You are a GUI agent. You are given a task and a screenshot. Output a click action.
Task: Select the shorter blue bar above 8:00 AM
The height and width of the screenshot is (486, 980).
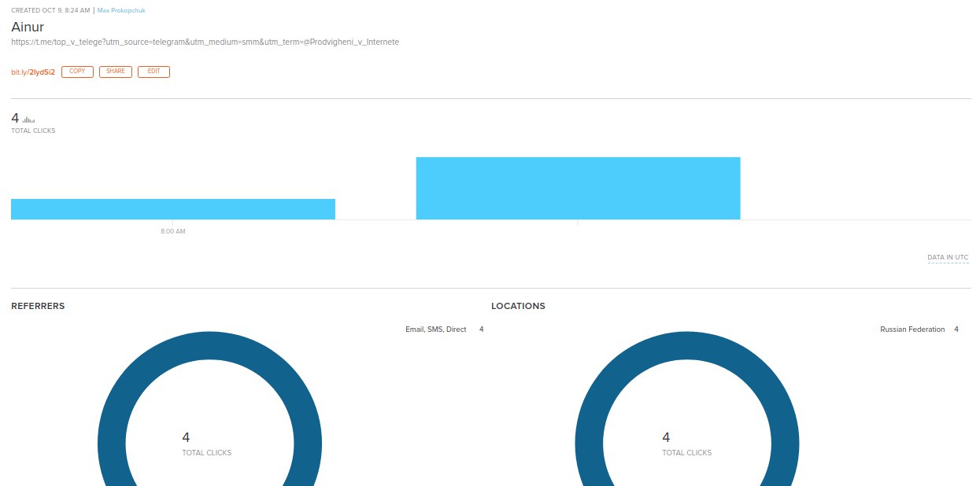point(173,209)
